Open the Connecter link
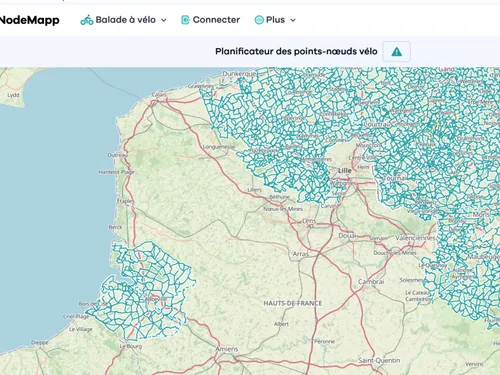 pyautogui.click(x=210, y=20)
